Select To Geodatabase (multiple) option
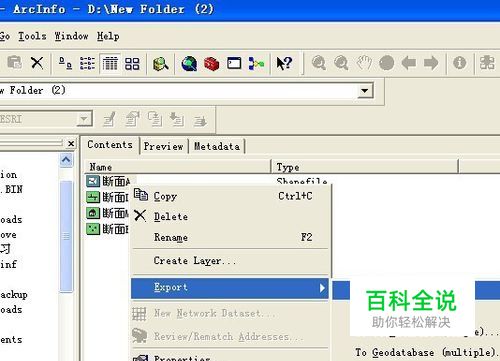Screen dimensions: 500x361 click(427, 352)
